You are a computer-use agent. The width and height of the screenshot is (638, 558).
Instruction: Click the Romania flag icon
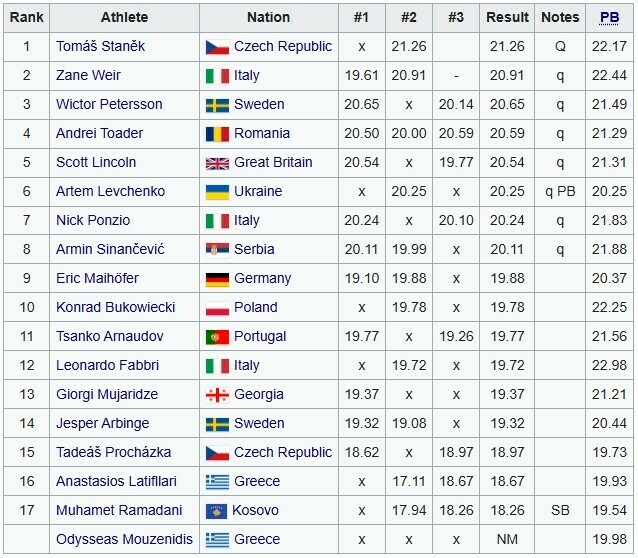217,134
